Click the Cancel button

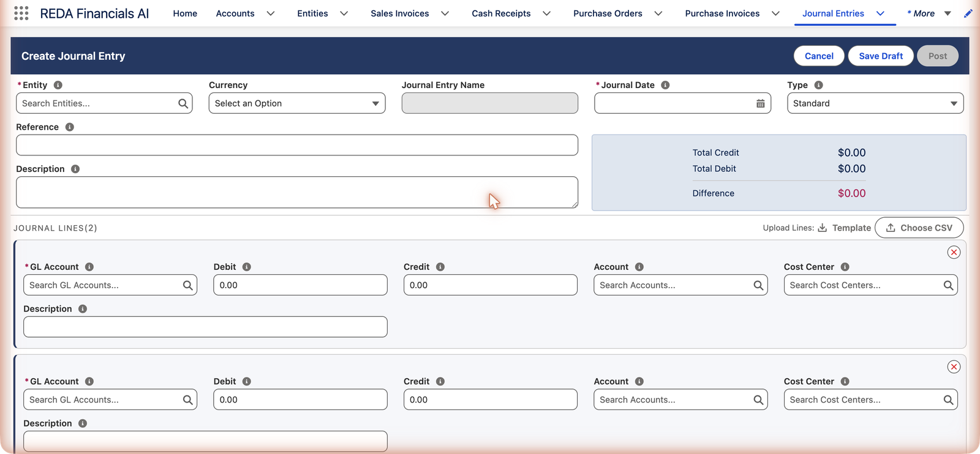(x=819, y=56)
